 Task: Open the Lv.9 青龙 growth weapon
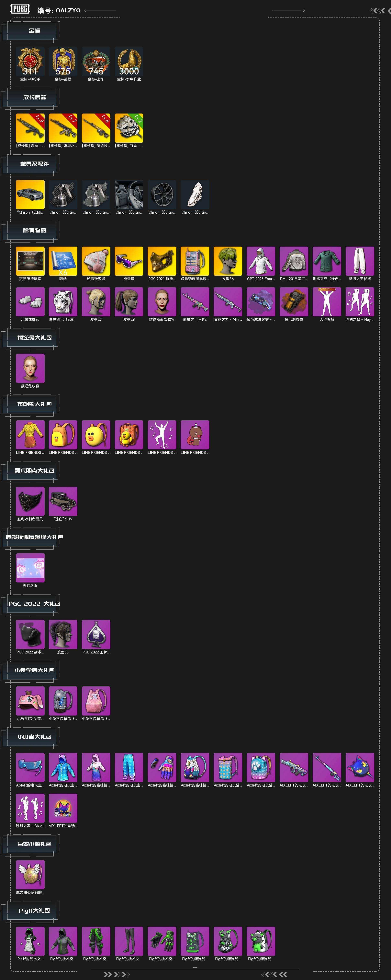(30, 128)
